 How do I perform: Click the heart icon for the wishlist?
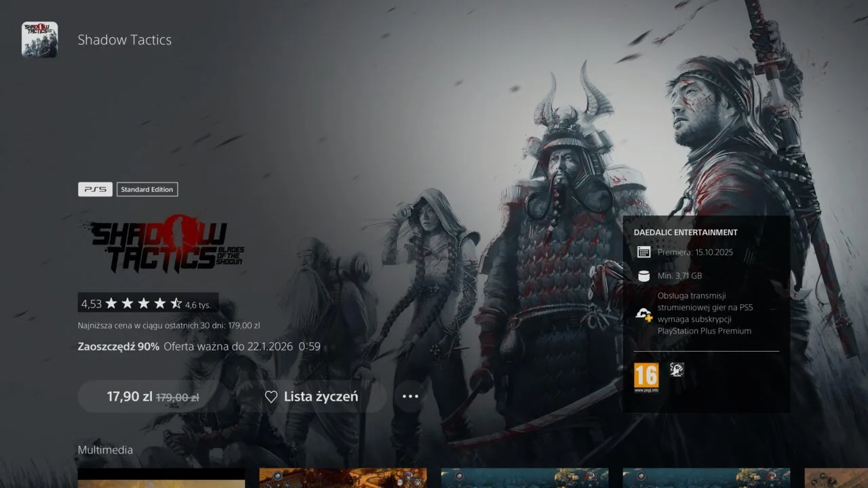271,397
